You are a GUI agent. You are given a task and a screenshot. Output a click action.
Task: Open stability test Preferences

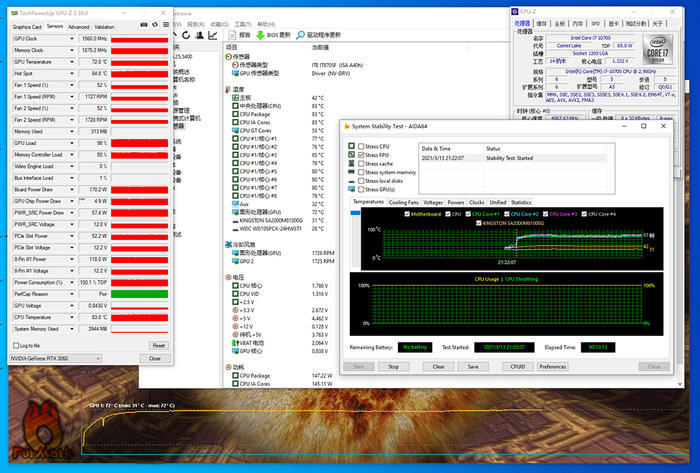(552, 367)
